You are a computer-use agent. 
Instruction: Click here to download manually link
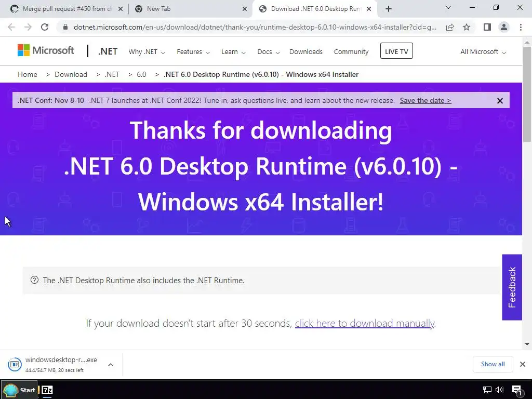click(365, 323)
